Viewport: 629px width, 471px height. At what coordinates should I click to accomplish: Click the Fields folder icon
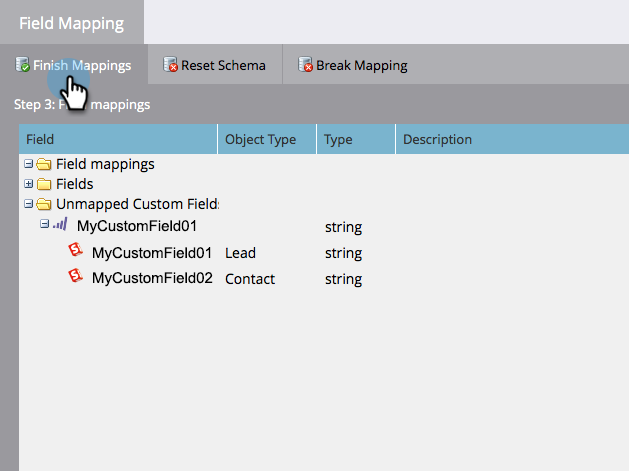(x=44, y=184)
